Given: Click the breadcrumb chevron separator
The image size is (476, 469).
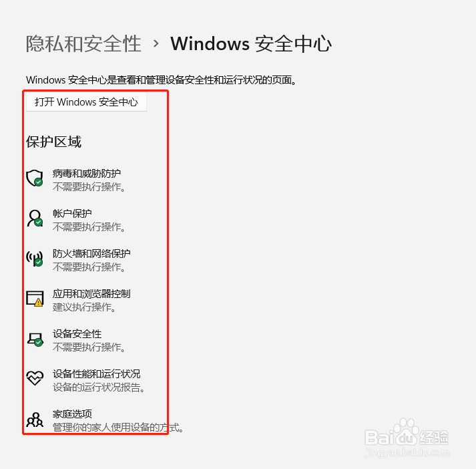Looking at the screenshot, I should [156, 43].
